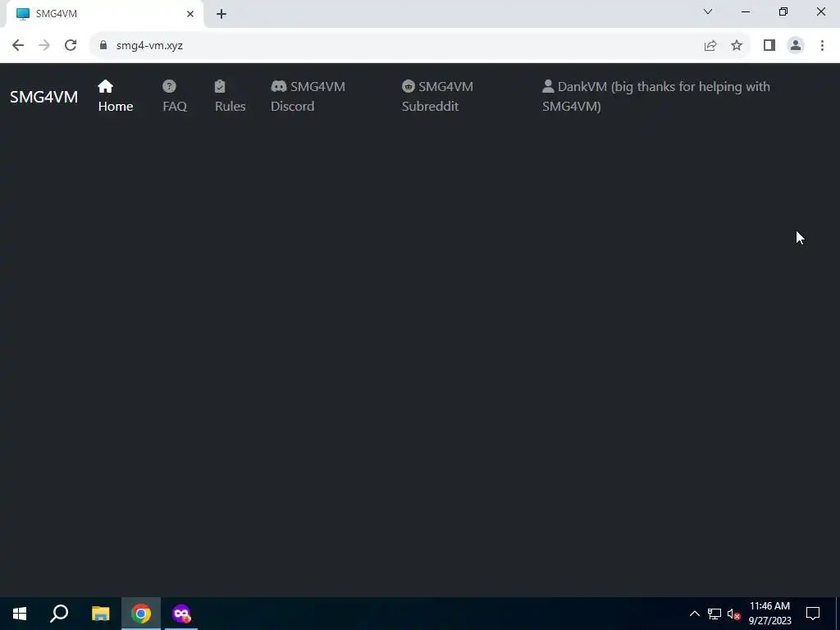Click the browser forward arrow
Image resolution: width=840 pixels, height=630 pixels.
click(44, 46)
